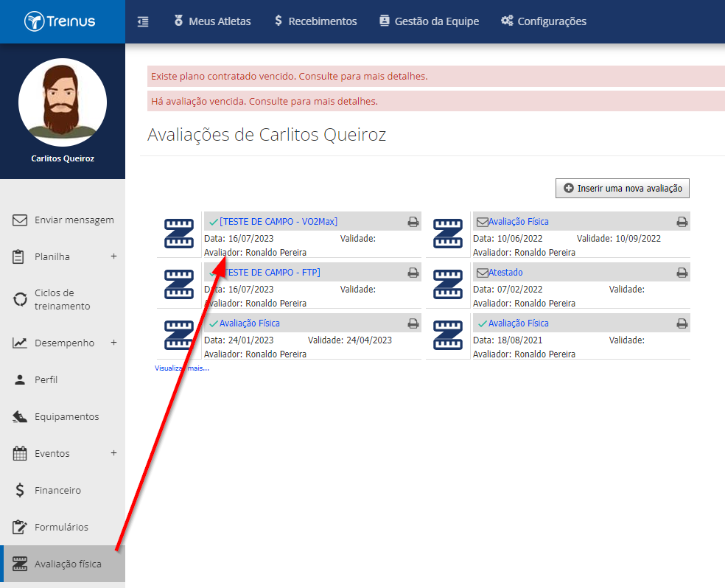This screenshot has height=588, width=725.
Task: Go to Recebimentos in top navigation
Action: (x=315, y=21)
